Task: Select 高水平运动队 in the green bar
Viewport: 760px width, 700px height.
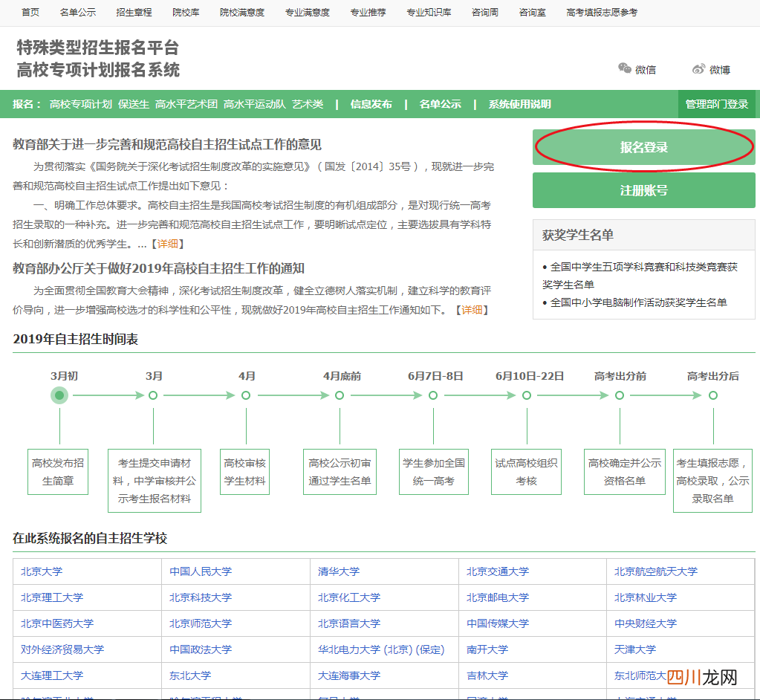Action: coord(255,104)
